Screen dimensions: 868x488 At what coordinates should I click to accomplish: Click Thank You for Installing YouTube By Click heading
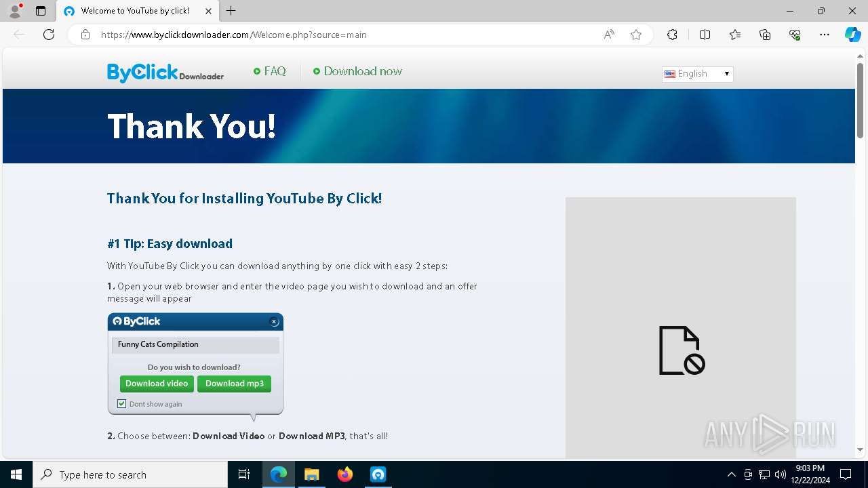coord(244,198)
